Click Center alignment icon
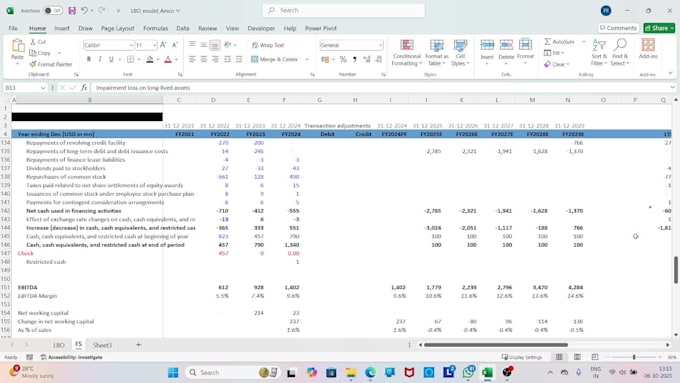Viewport: 680px width, 383px height. point(203,59)
